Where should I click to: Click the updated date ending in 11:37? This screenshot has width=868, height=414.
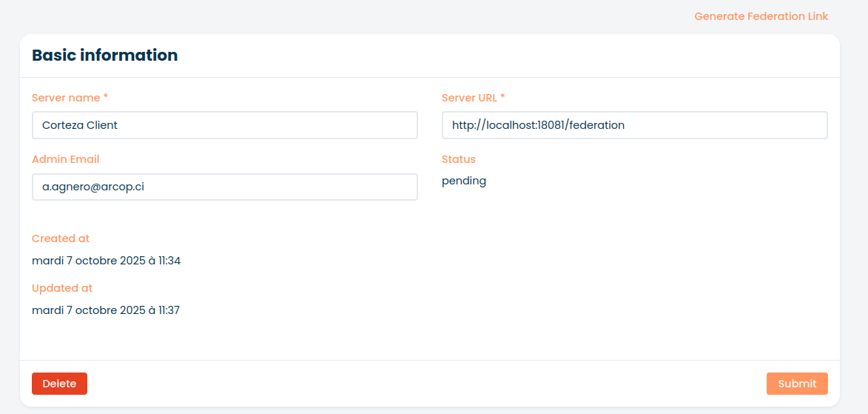106,310
